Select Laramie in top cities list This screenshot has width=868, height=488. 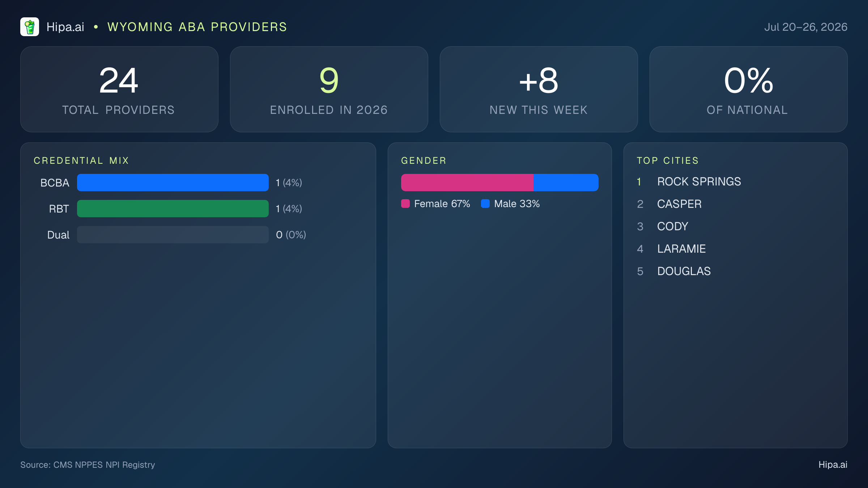[x=681, y=249]
